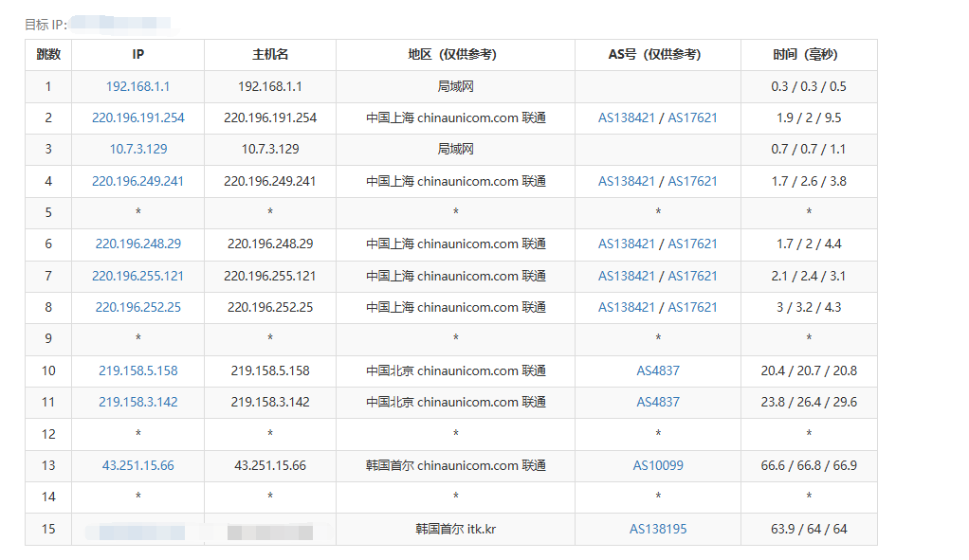The height and width of the screenshot is (560, 969).
Task: Click AS17621 link in hop 4 row
Action: (692, 181)
